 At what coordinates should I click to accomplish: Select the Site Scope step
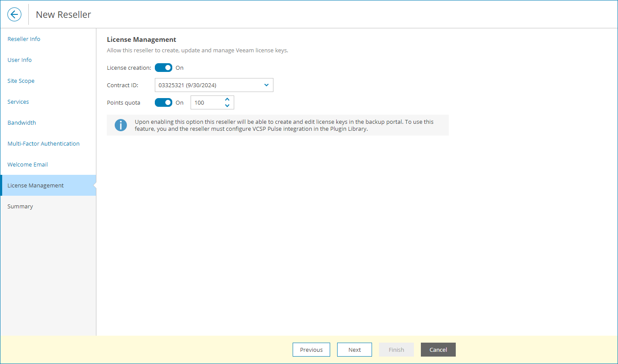tap(21, 81)
